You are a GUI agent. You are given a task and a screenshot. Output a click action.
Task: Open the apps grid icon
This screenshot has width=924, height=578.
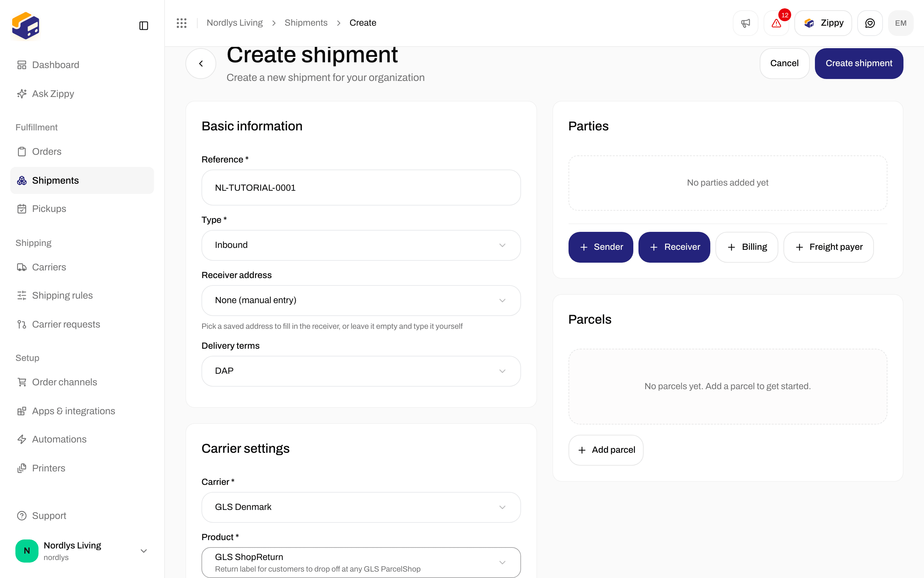coord(181,23)
